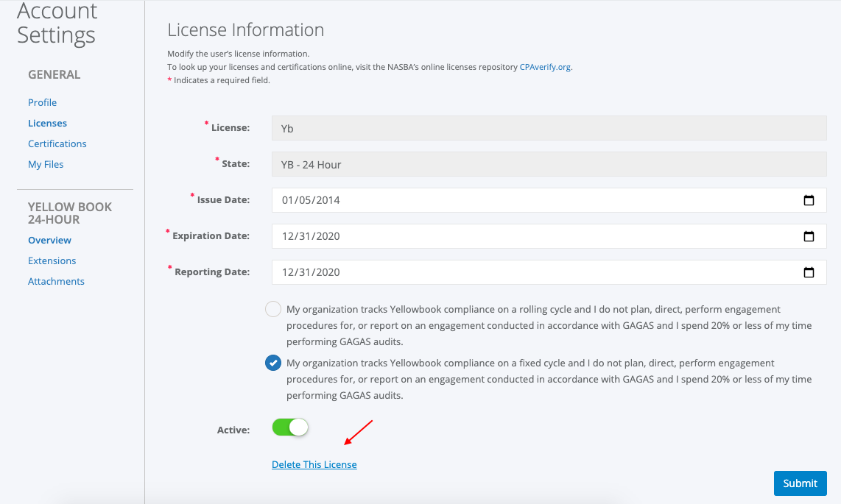This screenshot has width=841, height=504.
Task: Click the 'Indicates a required field' note
Action: [x=219, y=80]
